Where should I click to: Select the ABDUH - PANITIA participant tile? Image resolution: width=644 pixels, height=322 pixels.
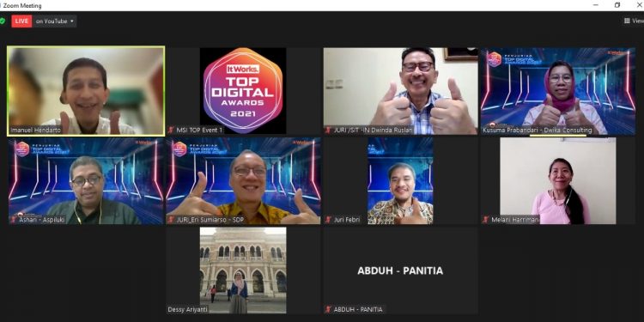[x=400, y=270]
